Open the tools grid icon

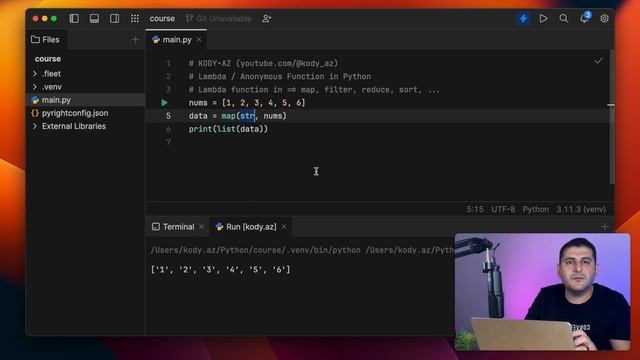(135, 18)
